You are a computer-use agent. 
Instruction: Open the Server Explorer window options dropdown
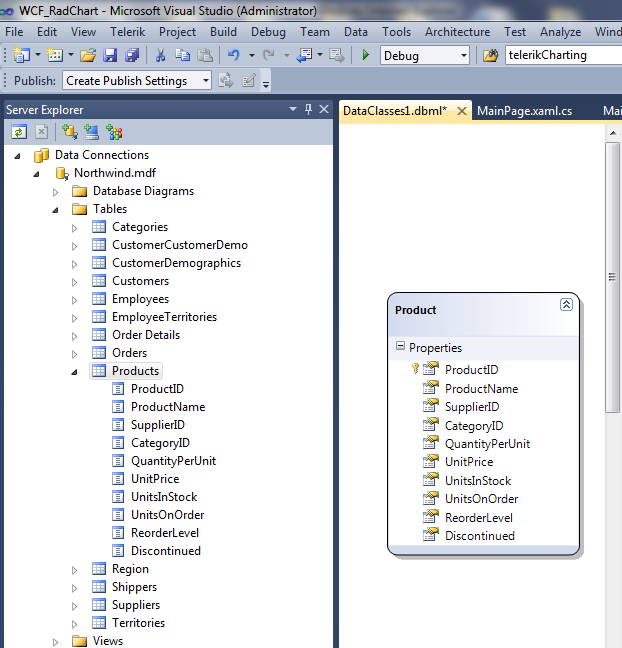[x=293, y=109]
